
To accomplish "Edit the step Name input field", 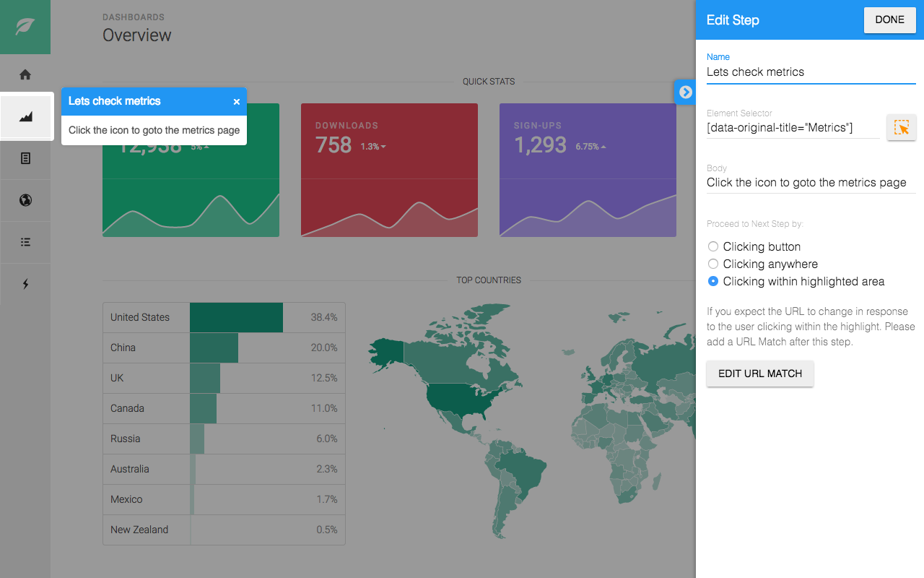I will pos(810,72).
